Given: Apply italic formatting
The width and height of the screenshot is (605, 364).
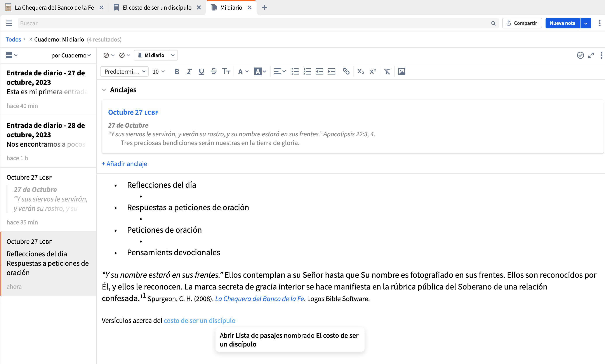Looking at the screenshot, I should click(x=189, y=71).
